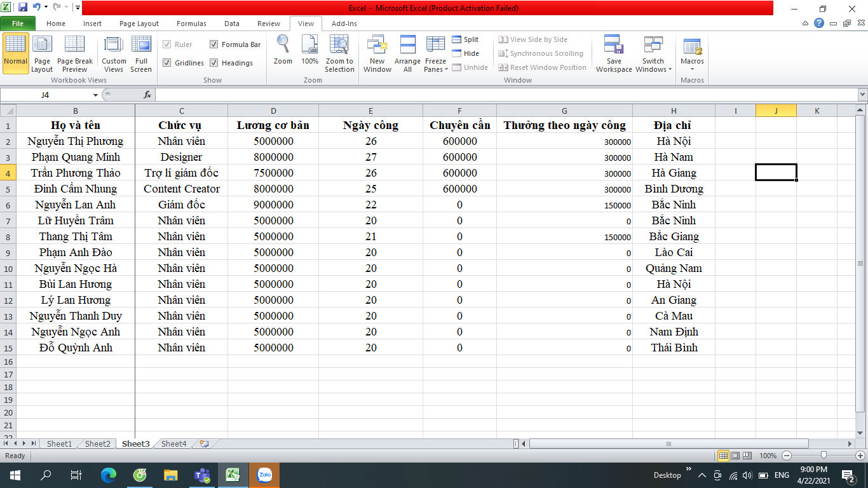
Task: Switch to Normal view in ribbon
Action: click(15, 53)
